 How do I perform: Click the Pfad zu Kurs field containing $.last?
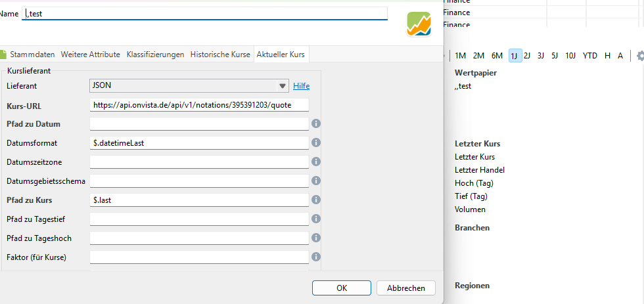point(199,200)
